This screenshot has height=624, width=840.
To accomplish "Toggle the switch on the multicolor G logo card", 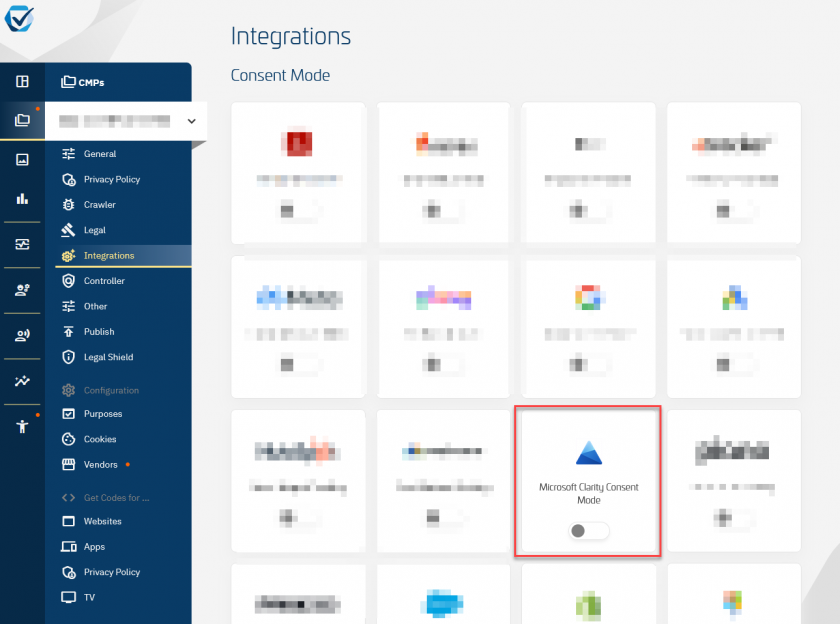I will click(589, 364).
